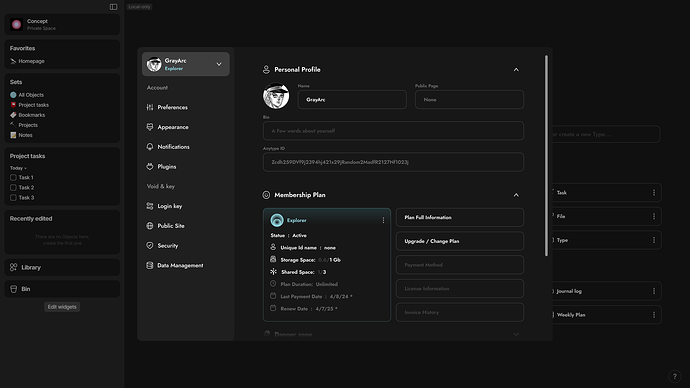This screenshot has width=690, height=388.
Task: Click the Notifications bell icon
Action: [x=150, y=147]
